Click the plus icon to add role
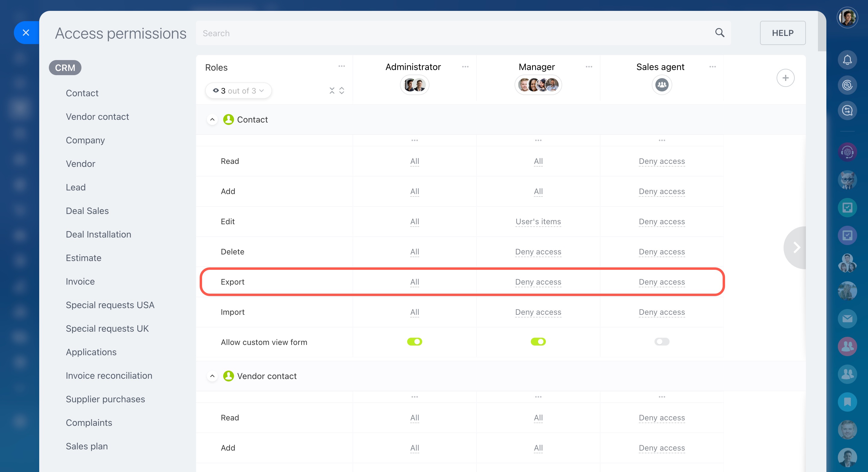The height and width of the screenshot is (472, 868). pos(785,78)
